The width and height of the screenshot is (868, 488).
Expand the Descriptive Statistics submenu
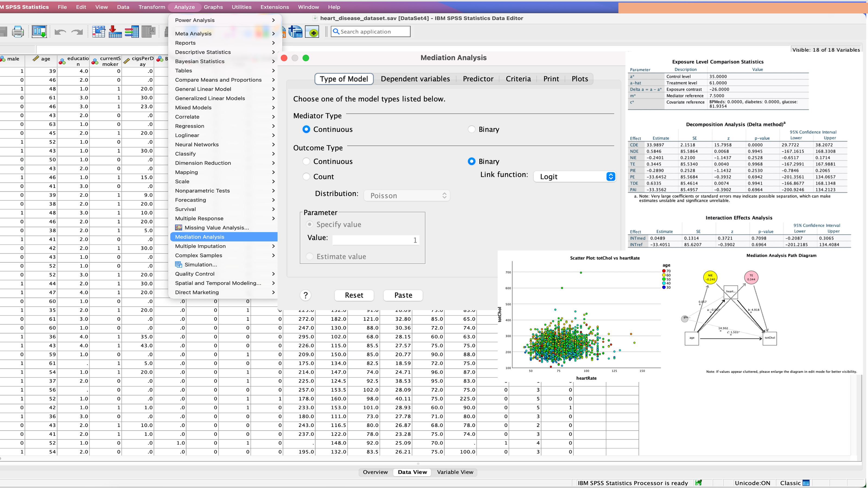coord(225,52)
